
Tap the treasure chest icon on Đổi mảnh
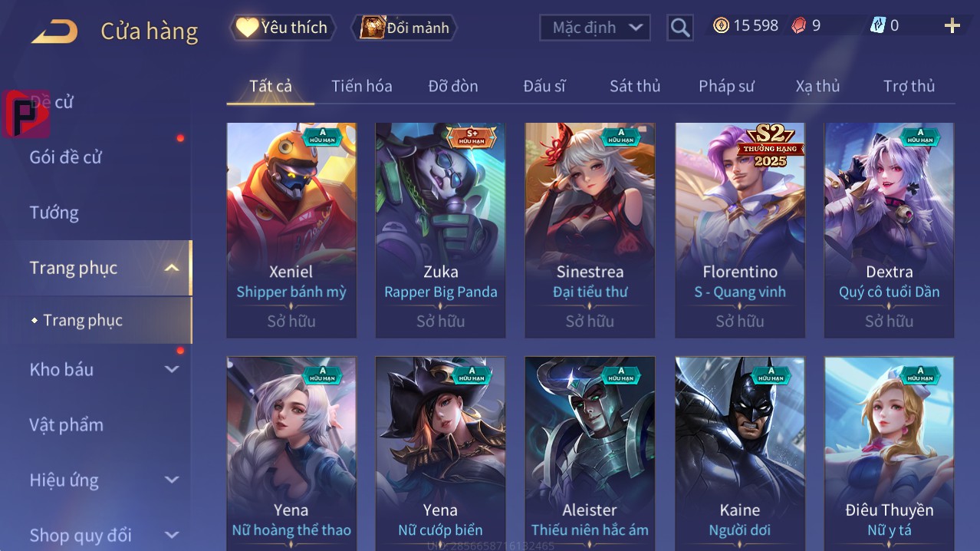372,28
